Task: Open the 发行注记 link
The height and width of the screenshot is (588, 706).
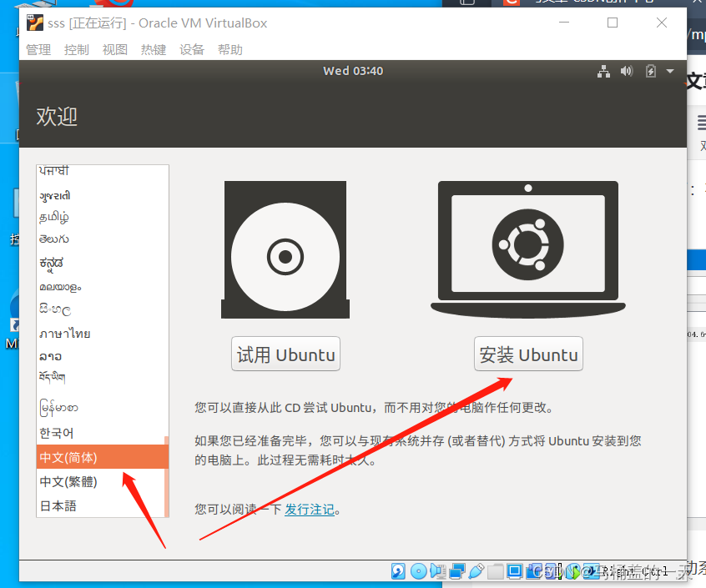Action: pos(310,509)
